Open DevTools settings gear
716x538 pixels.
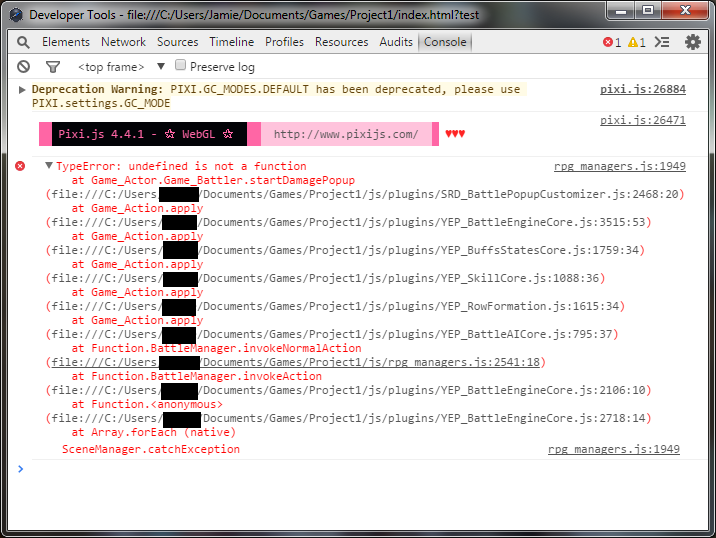[x=693, y=42]
